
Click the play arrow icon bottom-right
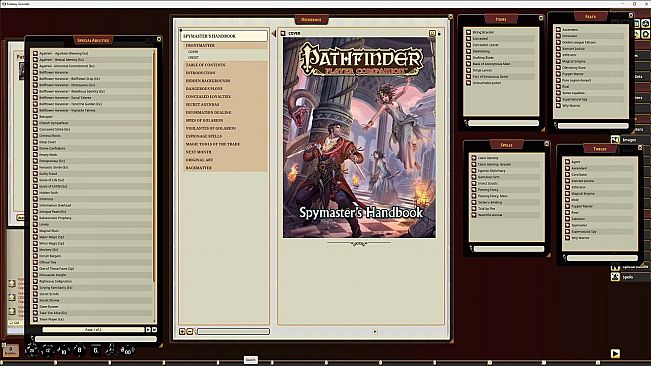tap(615, 353)
